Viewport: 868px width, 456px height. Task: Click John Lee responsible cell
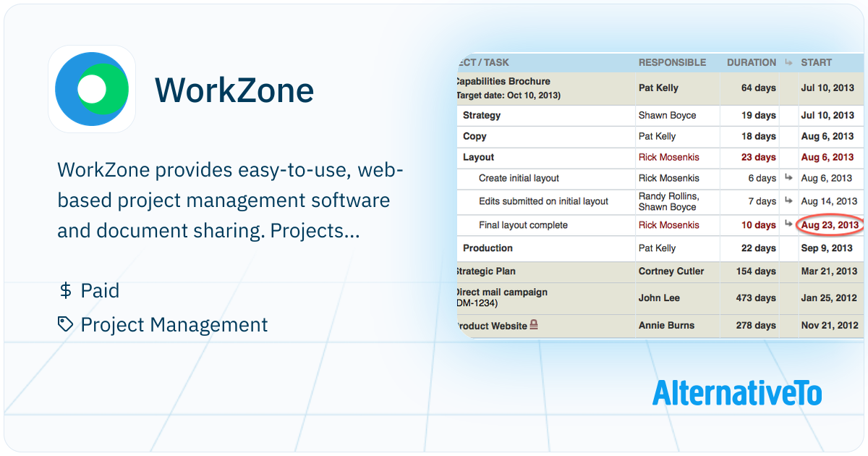coord(659,298)
